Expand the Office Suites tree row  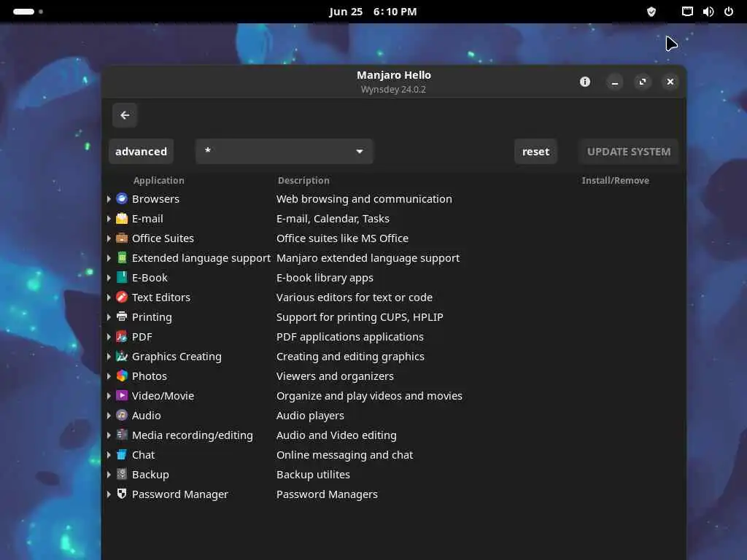109,238
